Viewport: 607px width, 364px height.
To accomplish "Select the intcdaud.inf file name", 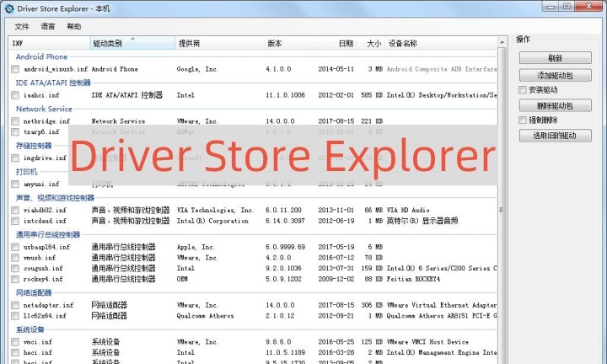I will [x=45, y=221].
